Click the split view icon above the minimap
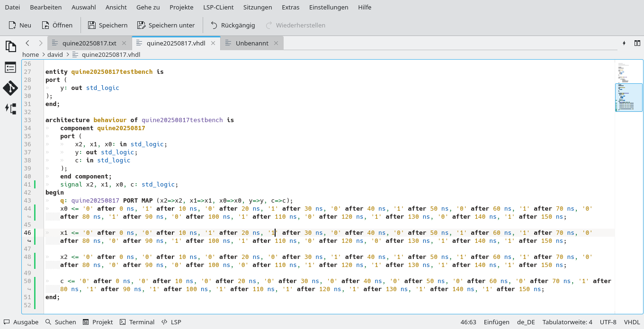 coord(637,43)
